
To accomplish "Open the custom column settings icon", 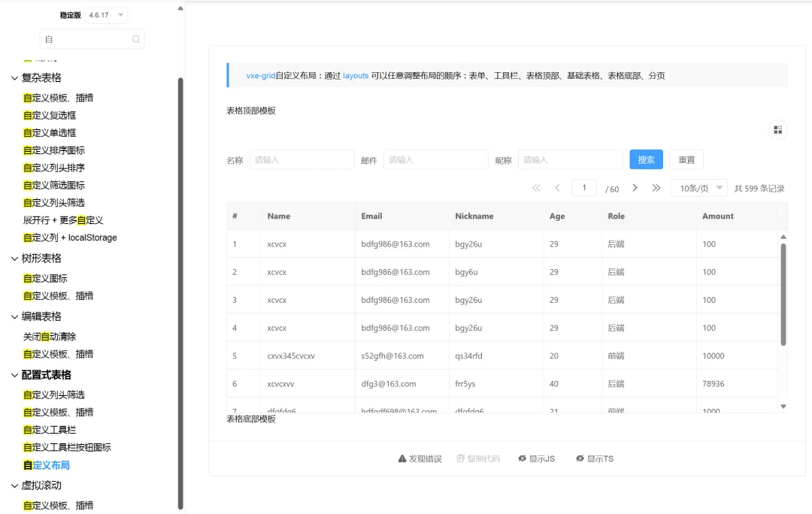I will (777, 130).
